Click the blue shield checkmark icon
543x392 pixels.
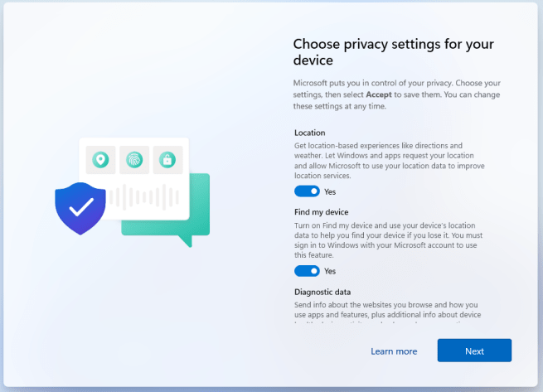[80, 208]
